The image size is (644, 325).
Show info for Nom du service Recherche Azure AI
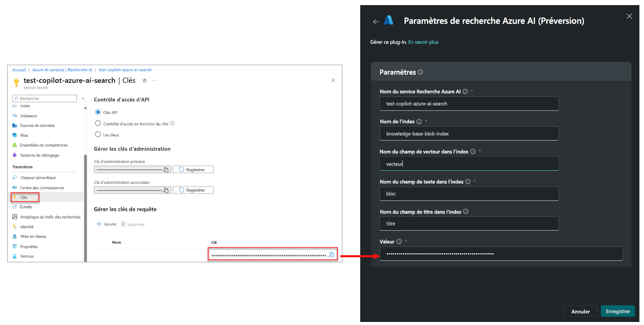click(465, 92)
